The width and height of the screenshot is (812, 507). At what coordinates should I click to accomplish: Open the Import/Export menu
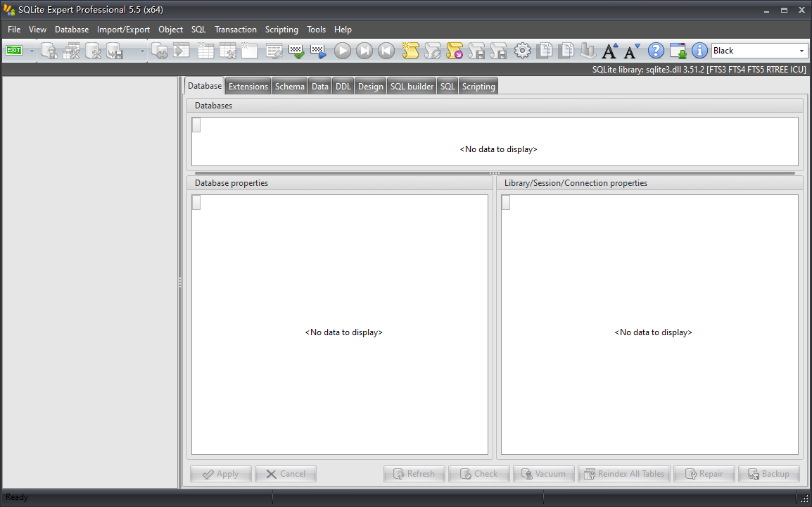(x=123, y=30)
